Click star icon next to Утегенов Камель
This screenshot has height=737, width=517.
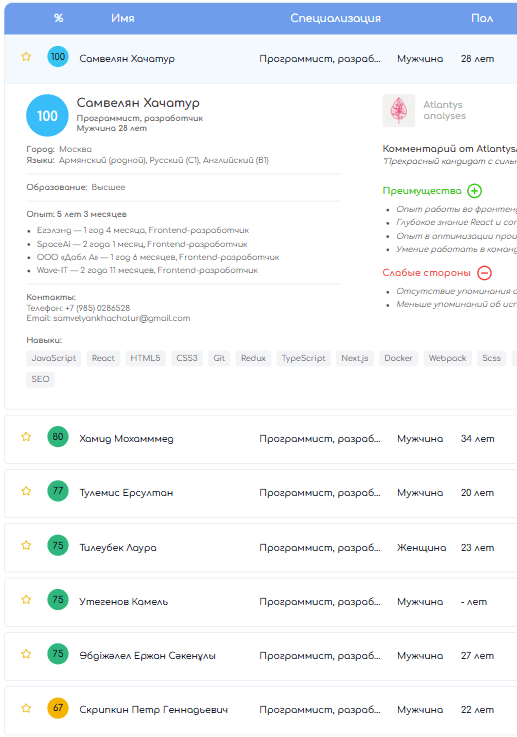point(26,600)
